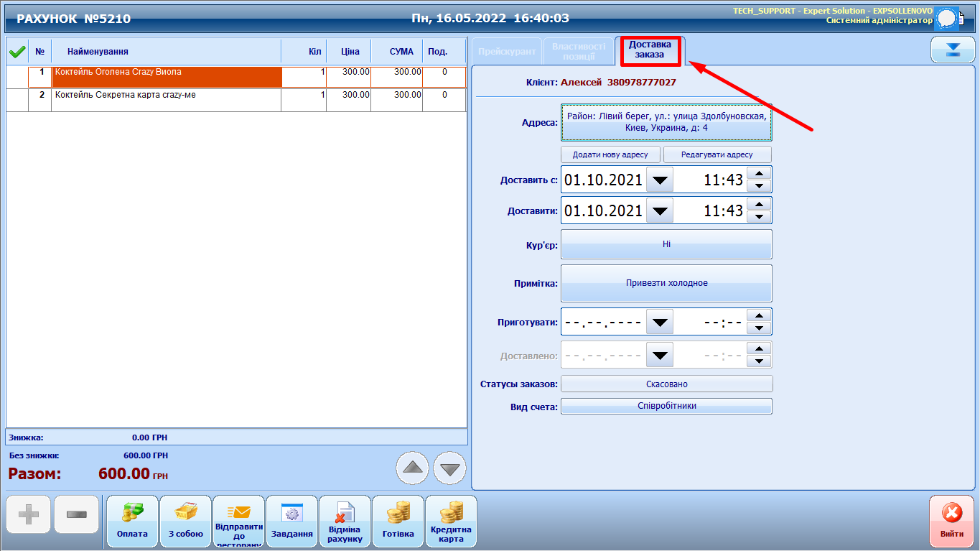The width and height of the screenshot is (980, 551).
Task: Click the plus quantity button
Action: (29, 514)
